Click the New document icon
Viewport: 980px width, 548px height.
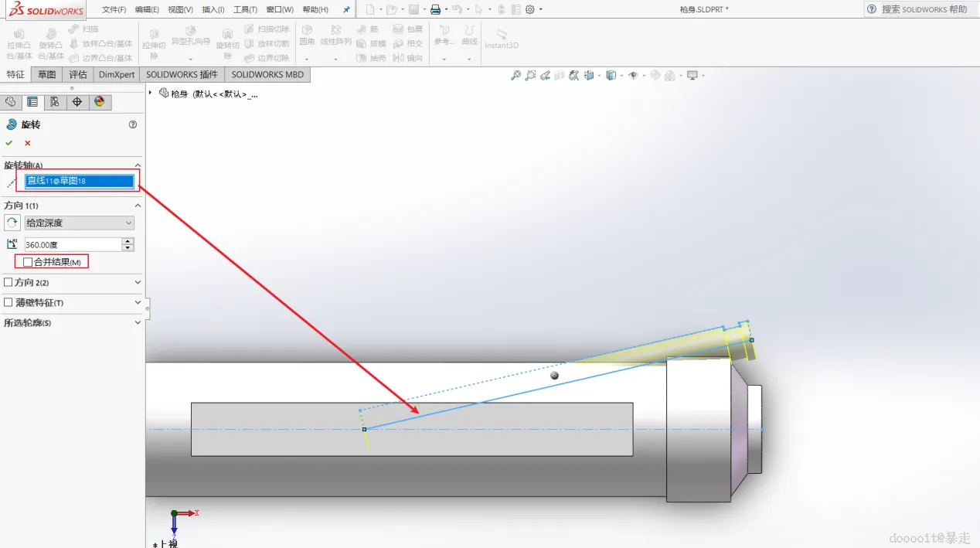370,9
